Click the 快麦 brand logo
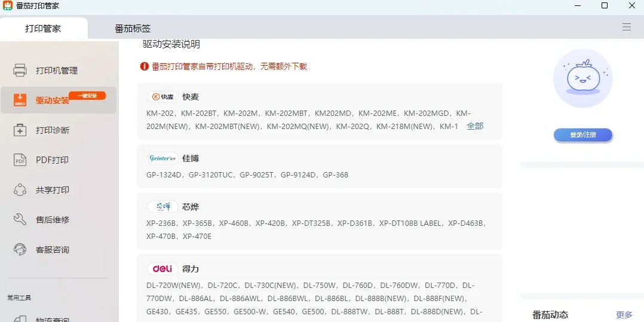The image size is (644, 322). (x=162, y=97)
